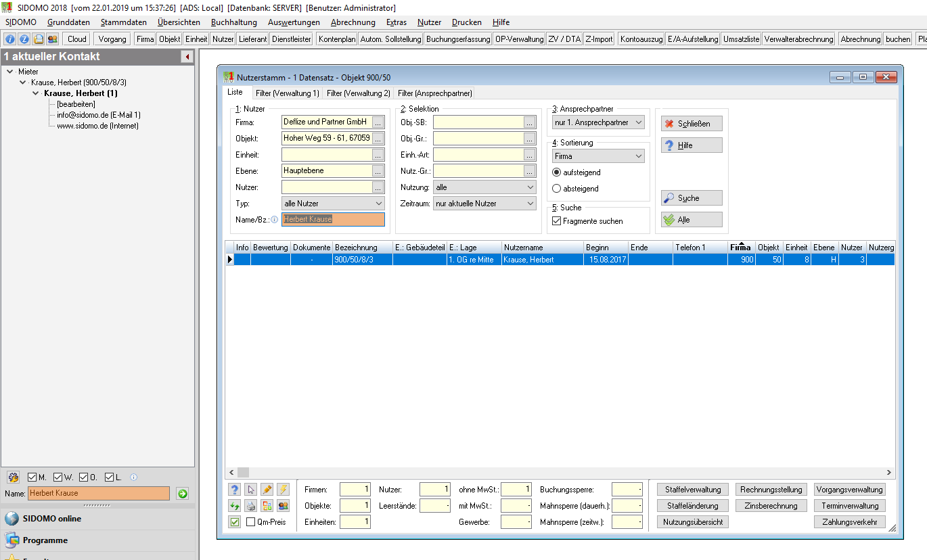Open the Programme sidebar section

pos(97,540)
